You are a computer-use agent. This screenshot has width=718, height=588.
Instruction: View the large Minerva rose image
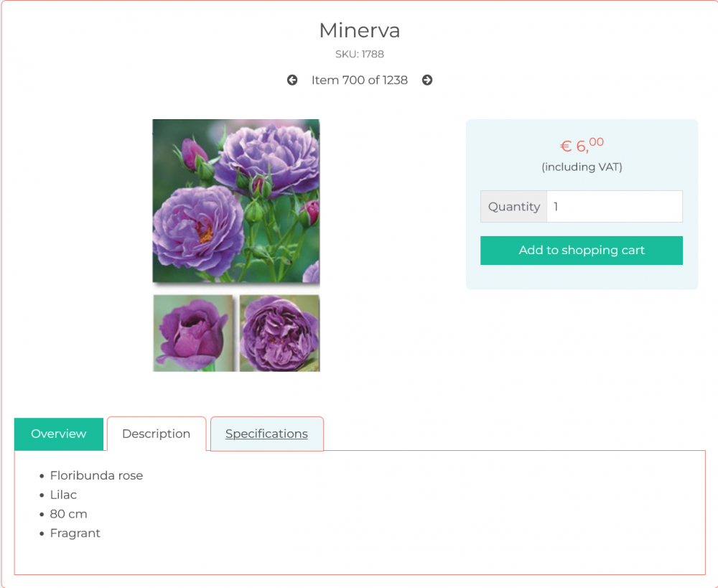point(236,201)
